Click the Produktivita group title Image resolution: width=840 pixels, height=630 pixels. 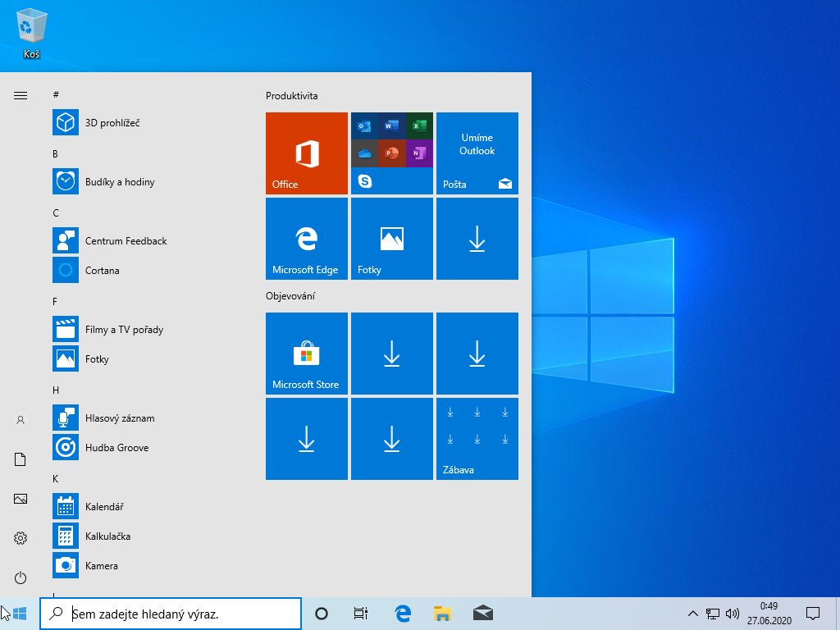[x=291, y=96]
